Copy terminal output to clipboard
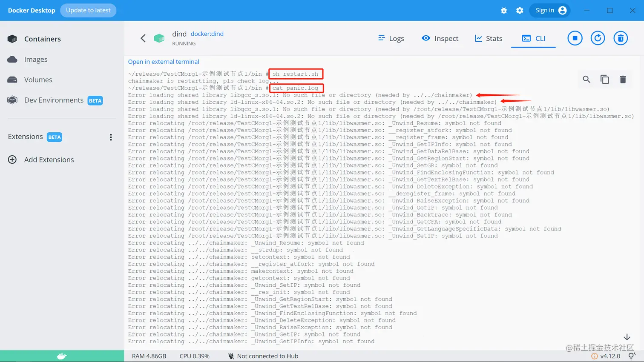 (x=604, y=79)
